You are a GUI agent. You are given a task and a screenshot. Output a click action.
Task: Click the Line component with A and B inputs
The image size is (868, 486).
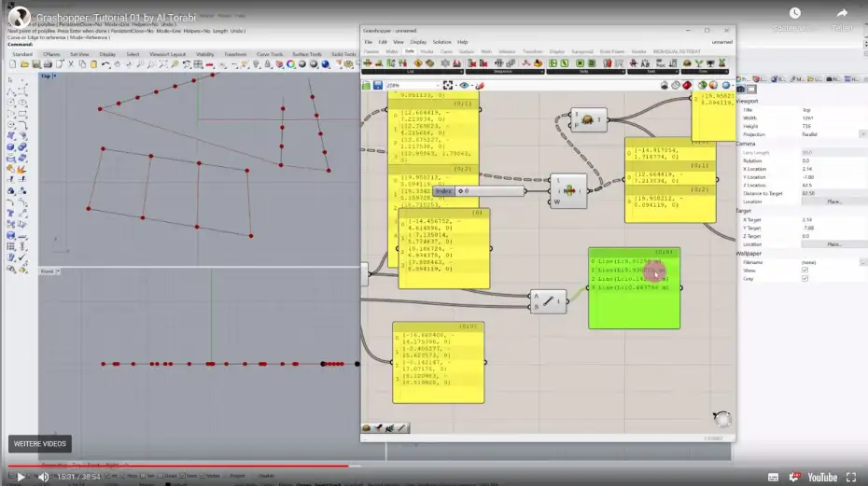click(x=548, y=301)
